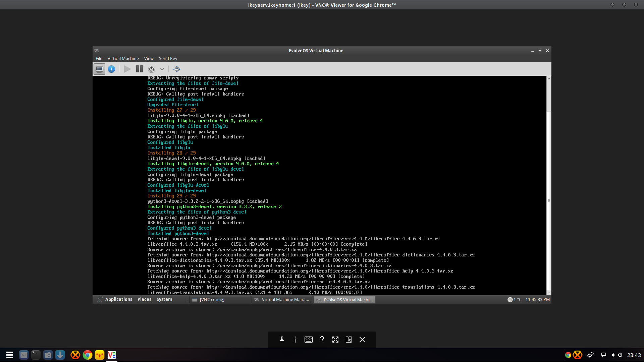Pin the VNC Viewer toolbar
This screenshot has height=362, width=644.
282,340
